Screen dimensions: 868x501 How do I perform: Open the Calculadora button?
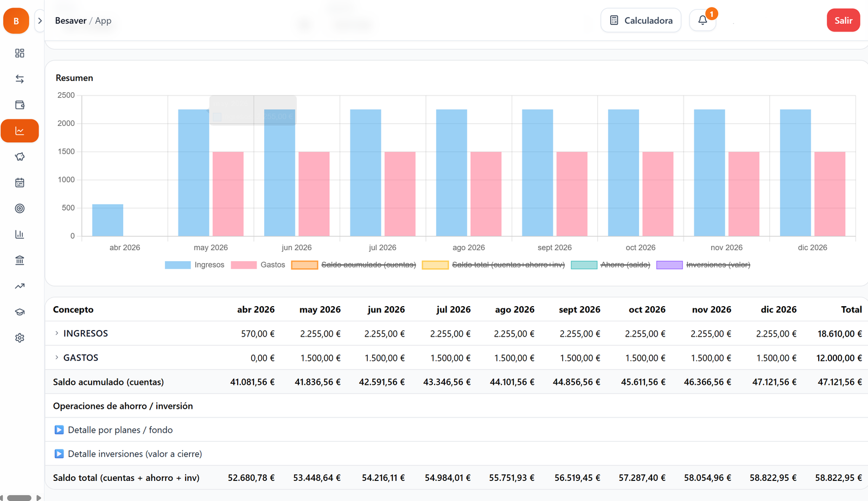[641, 20]
